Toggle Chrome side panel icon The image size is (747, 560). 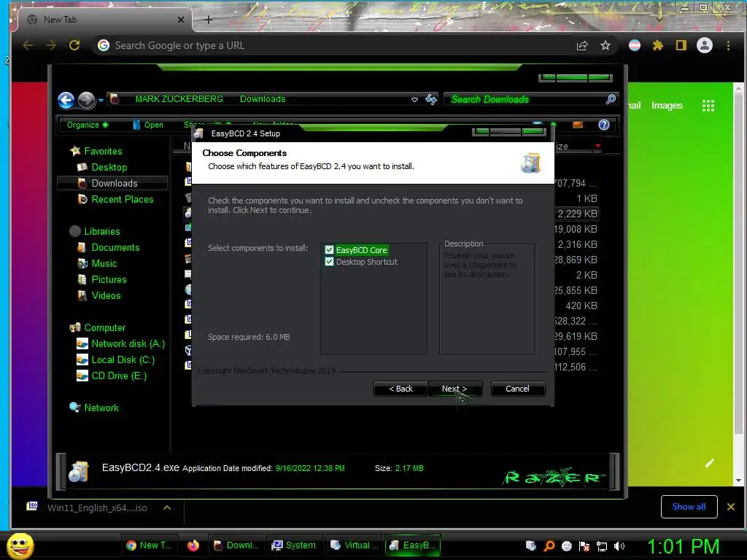[x=681, y=45]
